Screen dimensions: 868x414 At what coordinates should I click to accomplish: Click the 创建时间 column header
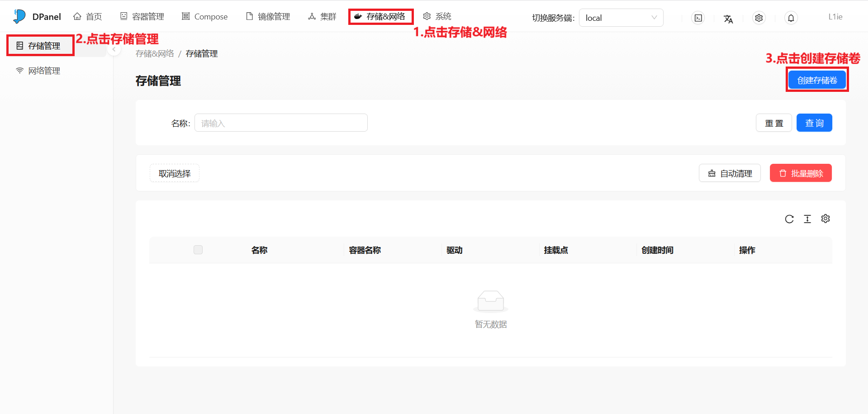(x=657, y=250)
